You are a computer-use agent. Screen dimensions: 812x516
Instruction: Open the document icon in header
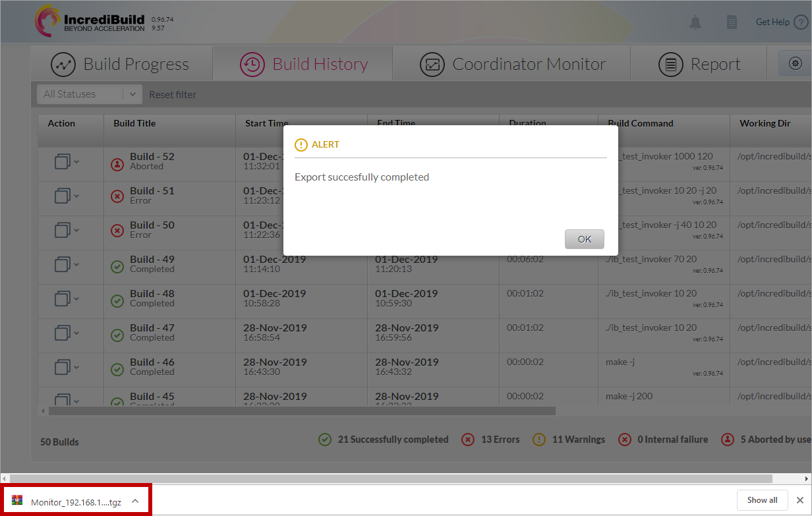[732, 22]
